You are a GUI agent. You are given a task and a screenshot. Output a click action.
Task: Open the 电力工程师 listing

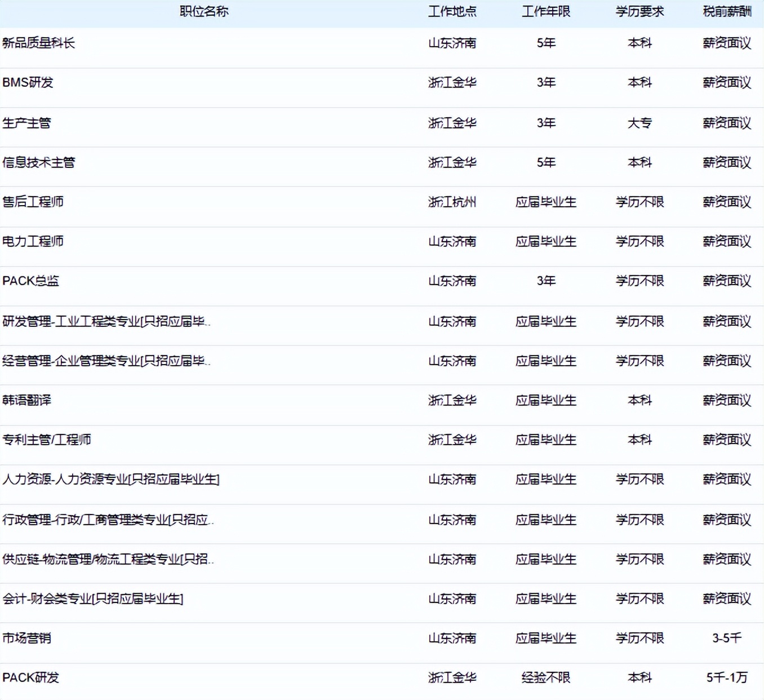pos(33,241)
